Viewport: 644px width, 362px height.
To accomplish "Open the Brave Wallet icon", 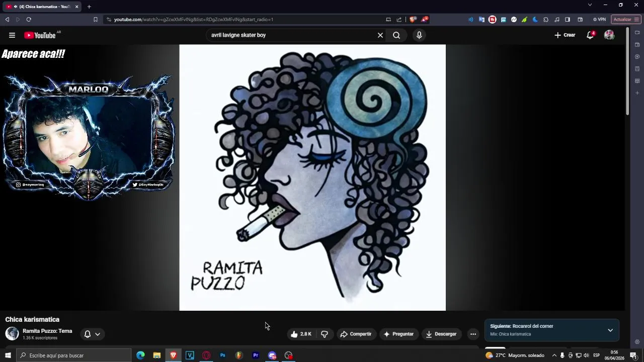I will pyautogui.click(x=580, y=20).
